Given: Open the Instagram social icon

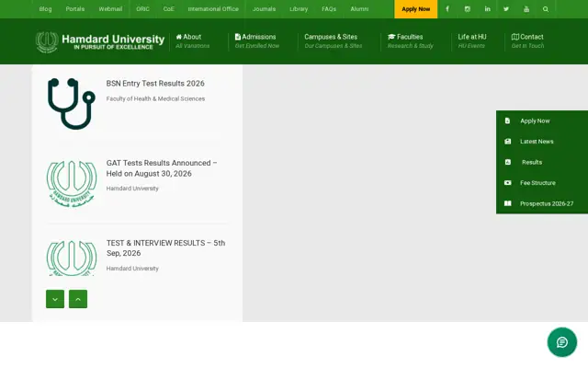Looking at the screenshot, I should tap(468, 9).
